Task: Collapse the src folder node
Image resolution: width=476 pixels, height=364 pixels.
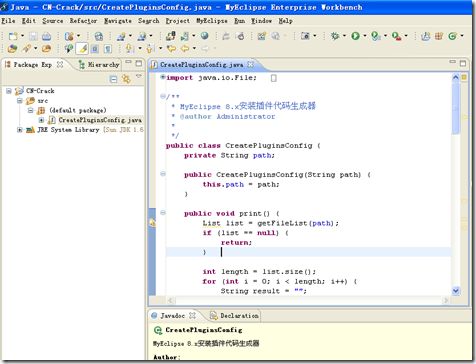Action: point(20,101)
